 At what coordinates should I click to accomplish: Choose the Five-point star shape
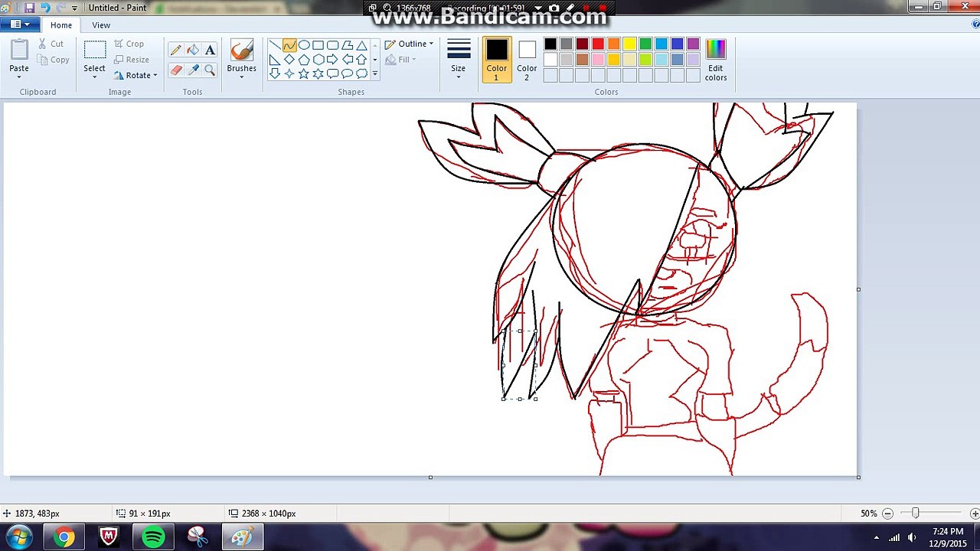click(x=304, y=74)
